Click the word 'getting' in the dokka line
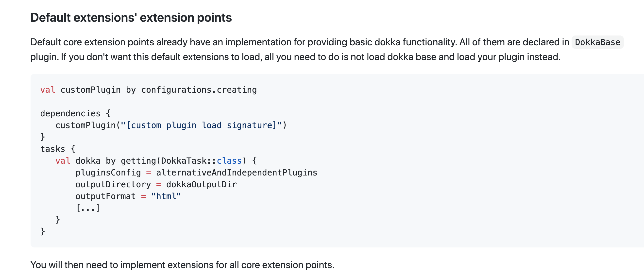Screen dimensions: 644x279 click(138, 160)
